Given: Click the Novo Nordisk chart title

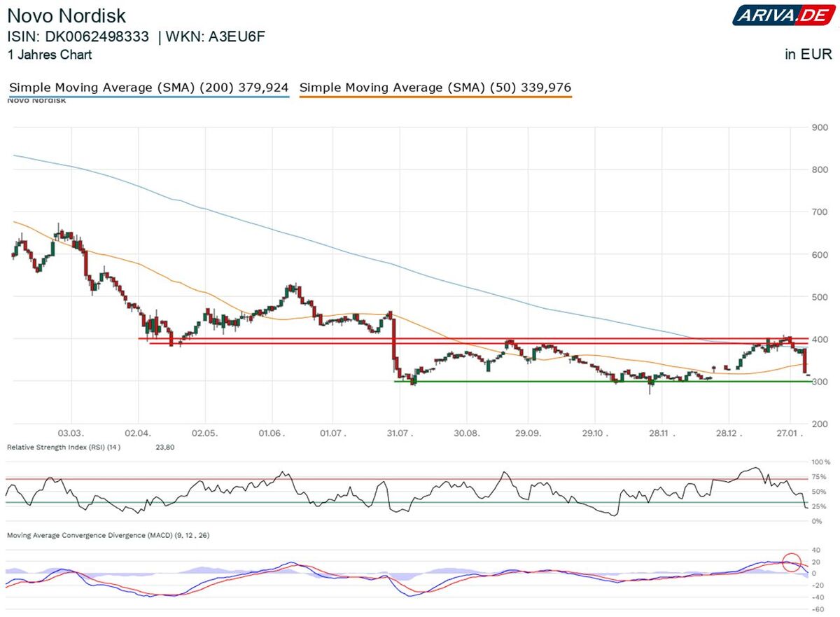Looking at the screenshot, I should [67, 15].
